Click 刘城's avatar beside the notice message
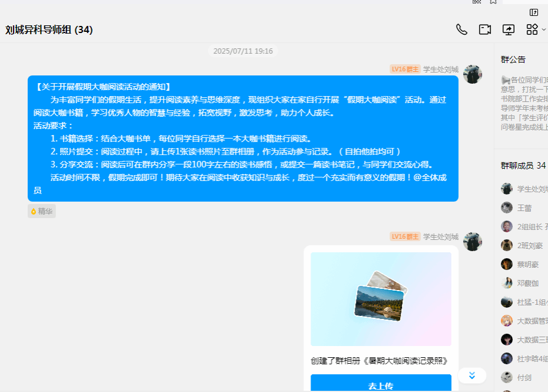The height and width of the screenshot is (392, 548). pos(473,74)
